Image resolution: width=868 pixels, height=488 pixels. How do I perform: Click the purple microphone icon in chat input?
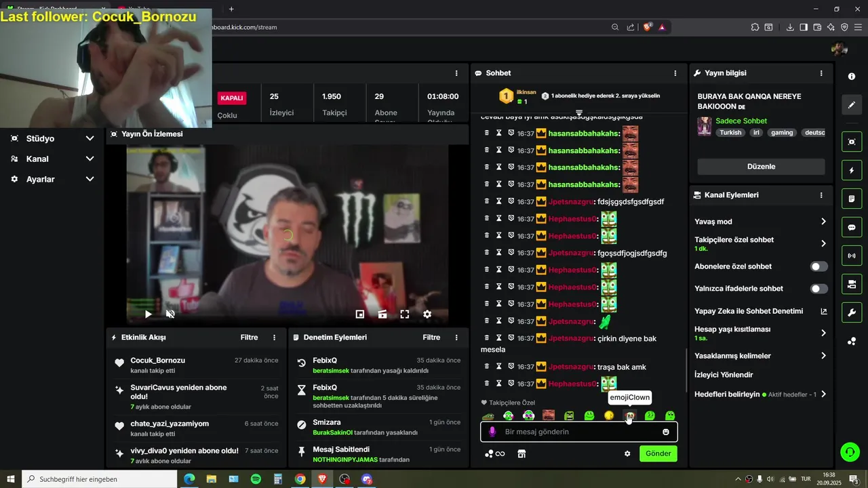492,432
